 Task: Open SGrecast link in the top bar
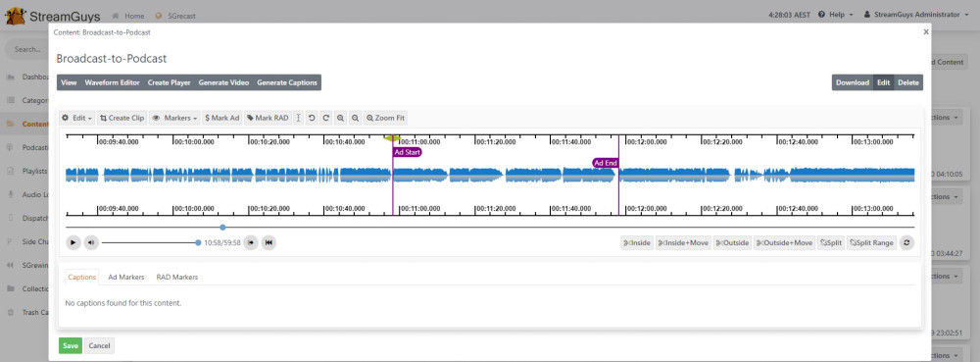[x=175, y=16]
